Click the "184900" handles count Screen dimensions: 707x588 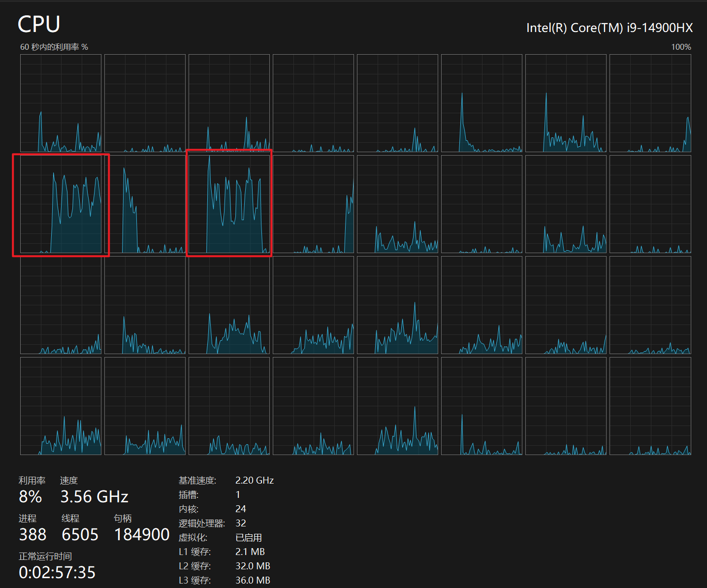(142, 534)
